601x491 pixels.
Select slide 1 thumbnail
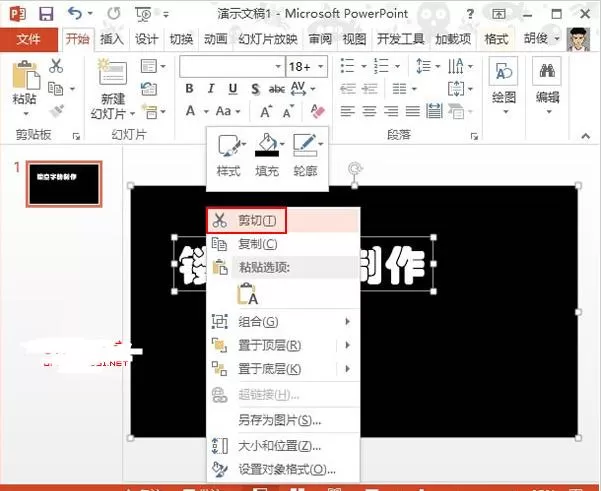[64, 184]
